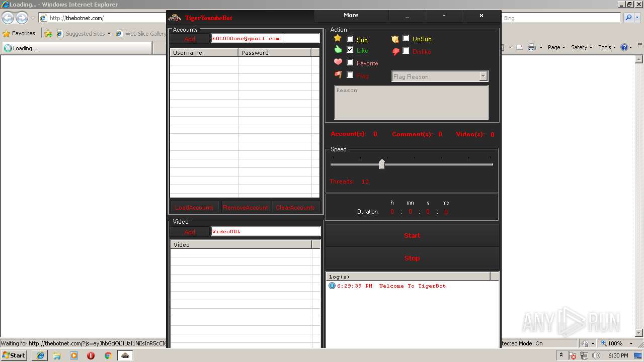This screenshot has height=362, width=644.
Task: Enable the Flag checkbox
Action: point(350,75)
